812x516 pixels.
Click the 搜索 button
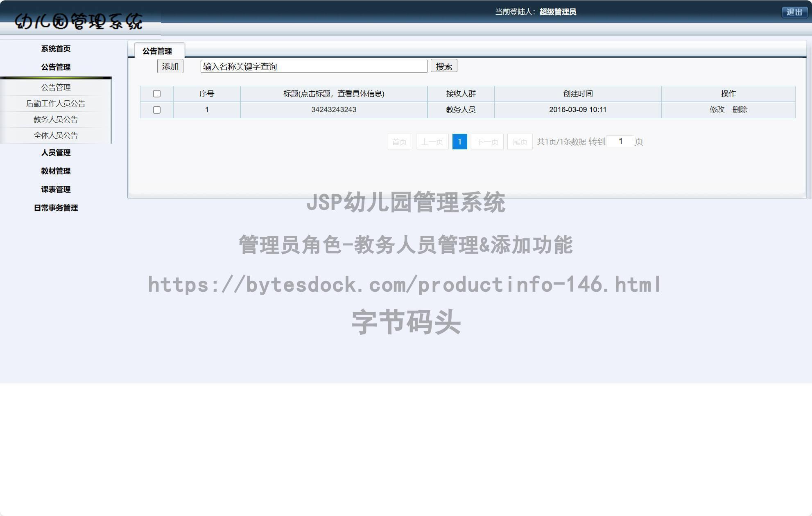pos(444,66)
